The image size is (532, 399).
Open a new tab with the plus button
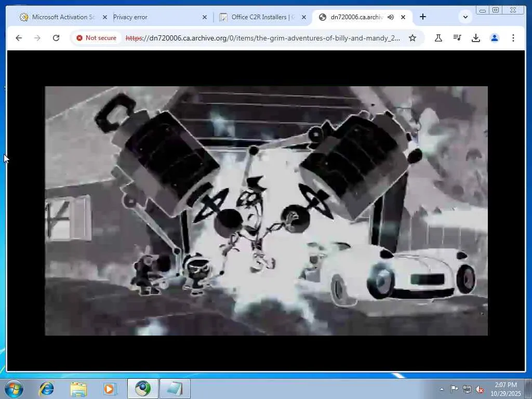coord(423,17)
